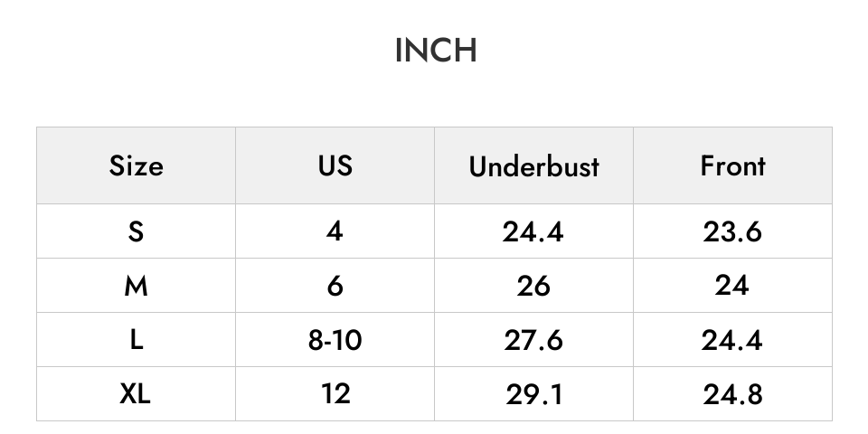Select the size S cell
Viewport: 868px width, 434px height.
click(x=137, y=231)
